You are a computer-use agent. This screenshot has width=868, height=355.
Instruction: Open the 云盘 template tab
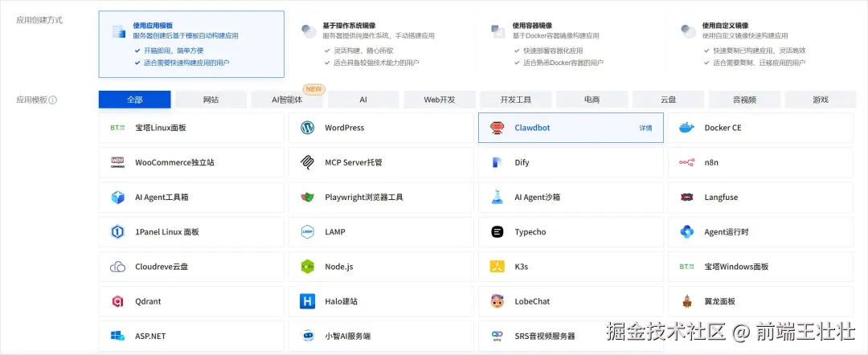click(x=668, y=100)
